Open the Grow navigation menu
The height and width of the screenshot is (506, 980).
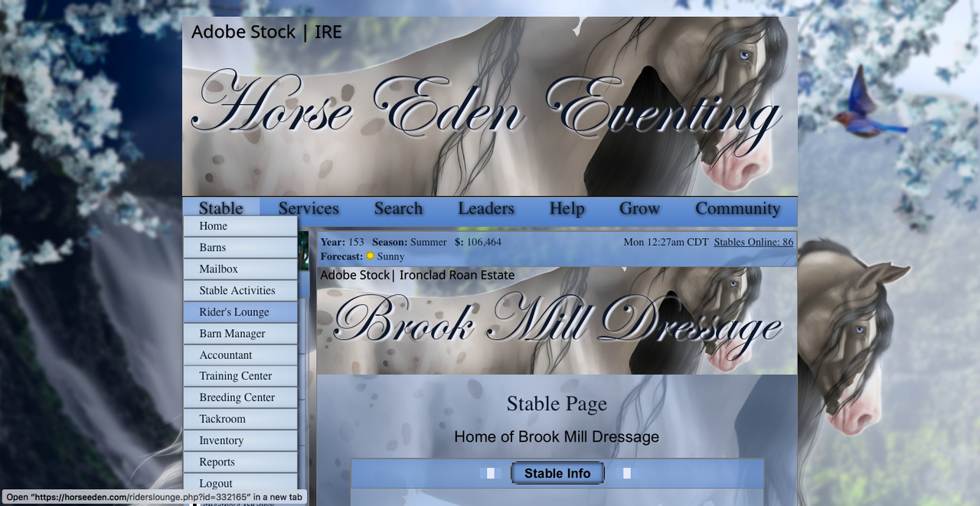[x=639, y=208]
